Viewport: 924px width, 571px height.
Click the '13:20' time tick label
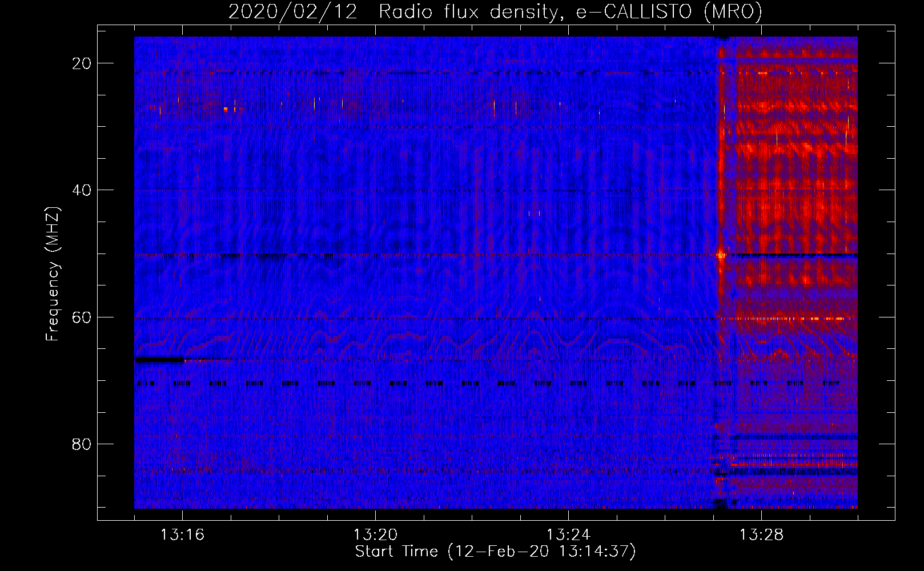(x=375, y=535)
